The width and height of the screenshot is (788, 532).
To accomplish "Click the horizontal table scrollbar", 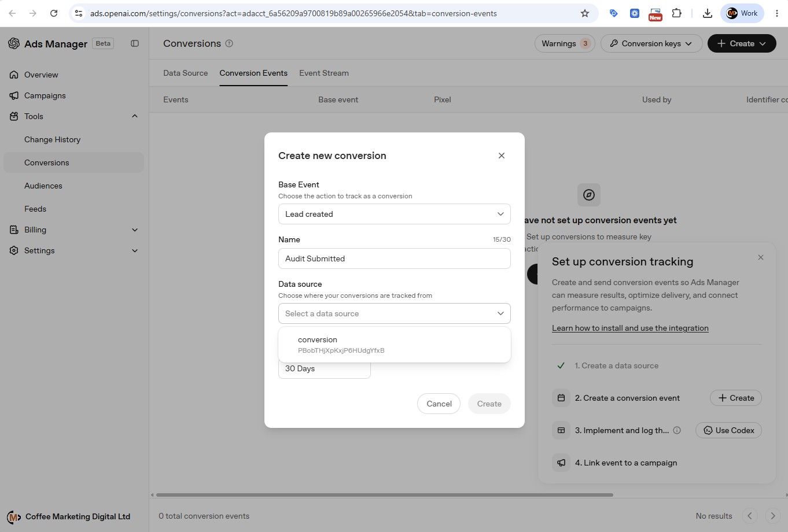I will tap(384, 495).
